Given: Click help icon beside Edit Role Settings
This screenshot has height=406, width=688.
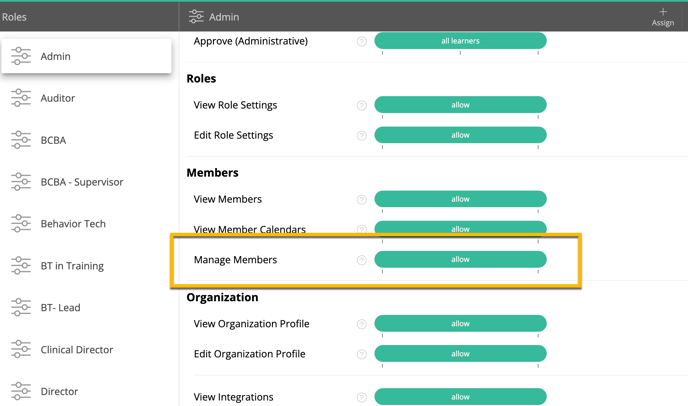Looking at the screenshot, I should [362, 136].
